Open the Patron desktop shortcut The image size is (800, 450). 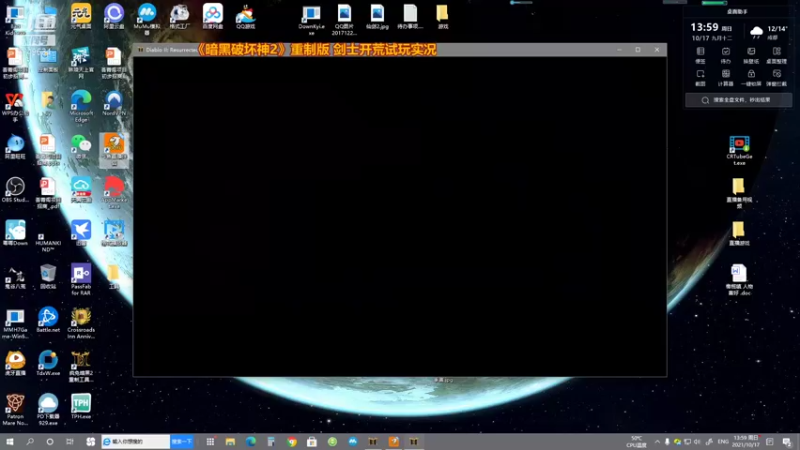[15, 409]
